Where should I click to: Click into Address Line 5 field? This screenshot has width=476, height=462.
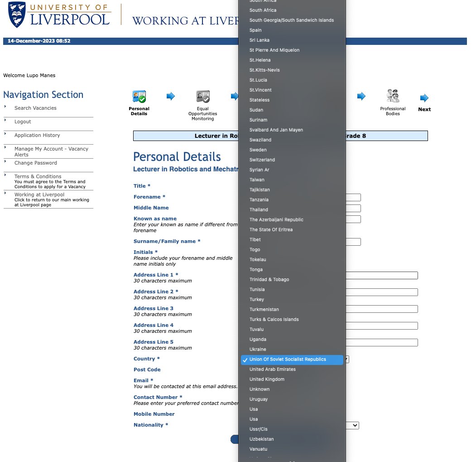[x=382, y=343]
